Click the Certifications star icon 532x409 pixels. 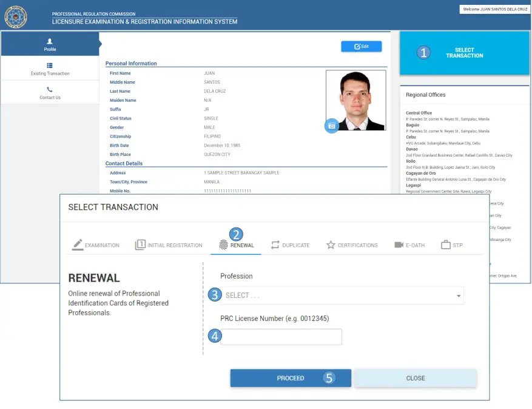click(x=331, y=245)
